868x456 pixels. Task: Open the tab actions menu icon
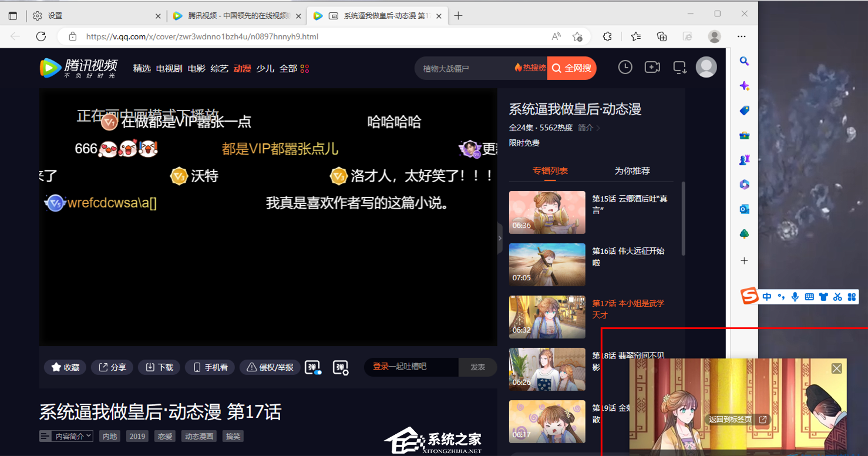click(x=13, y=16)
